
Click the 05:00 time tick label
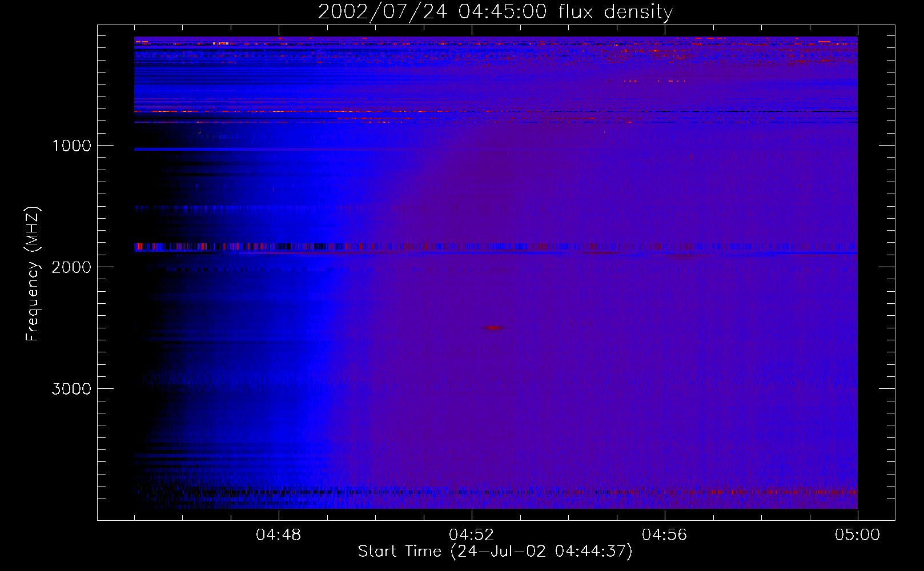point(857,535)
